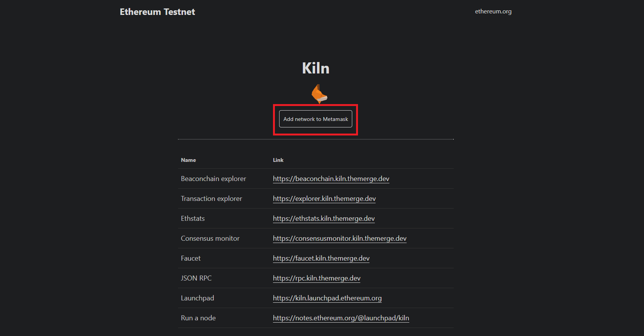Image resolution: width=644 pixels, height=336 pixels.
Task: Select the Link column header
Action: (x=278, y=160)
